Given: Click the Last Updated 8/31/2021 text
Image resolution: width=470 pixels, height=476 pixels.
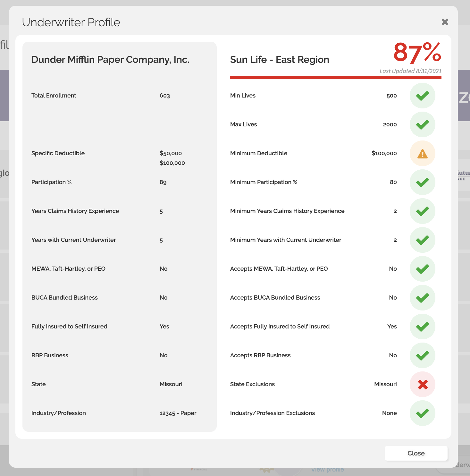Looking at the screenshot, I should click(410, 71).
